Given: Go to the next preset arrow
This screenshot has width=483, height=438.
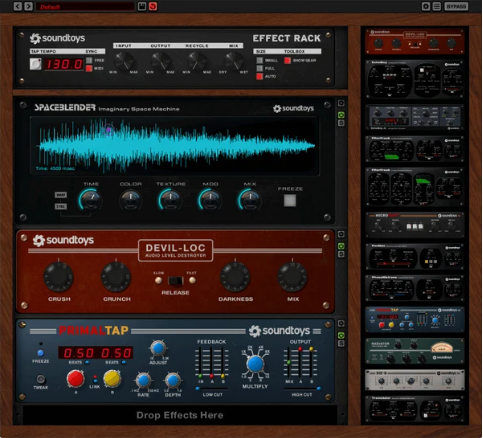Looking at the screenshot, I should 29,6.
